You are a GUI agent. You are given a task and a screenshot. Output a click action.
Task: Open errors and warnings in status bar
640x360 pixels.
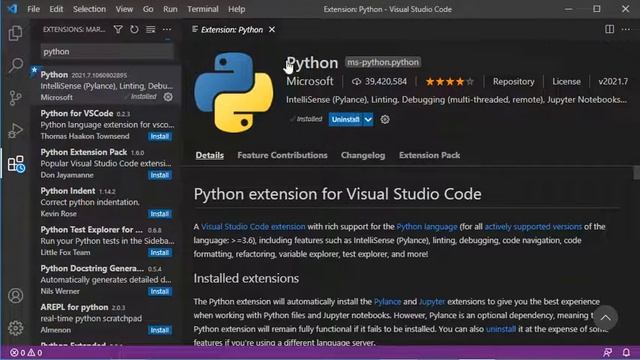[26, 353]
